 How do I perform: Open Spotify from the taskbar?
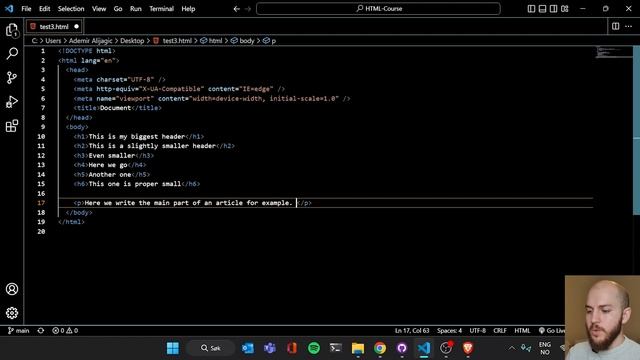click(314, 348)
